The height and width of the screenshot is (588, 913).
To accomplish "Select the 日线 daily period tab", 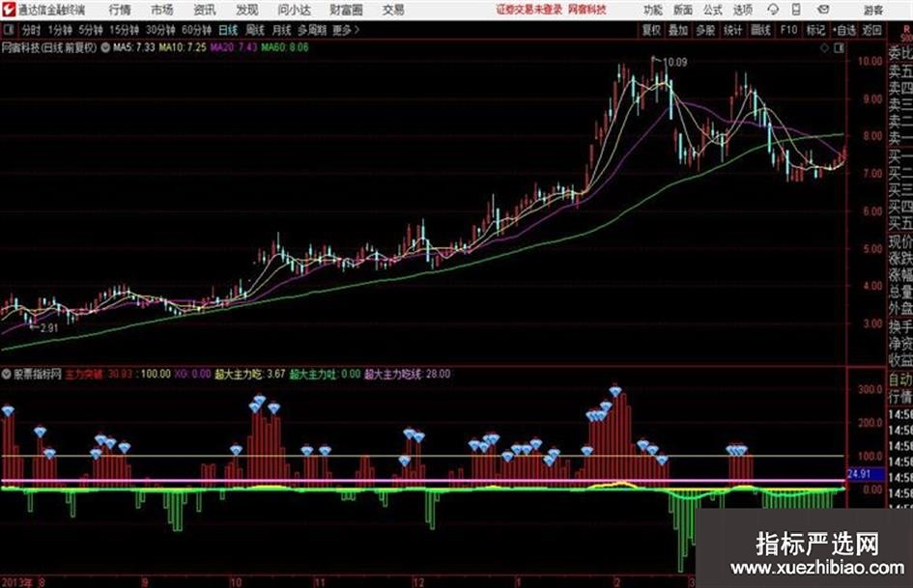I will (228, 30).
